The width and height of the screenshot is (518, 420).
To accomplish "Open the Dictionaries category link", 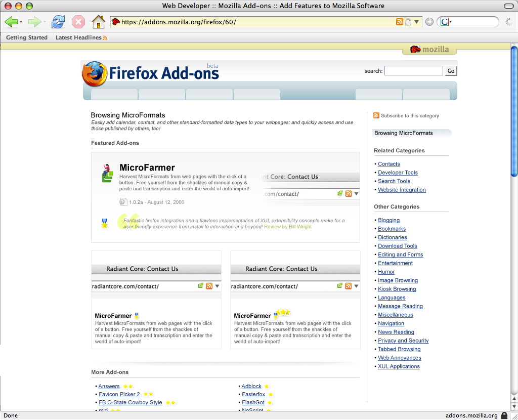I will click(x=393, y=237).
